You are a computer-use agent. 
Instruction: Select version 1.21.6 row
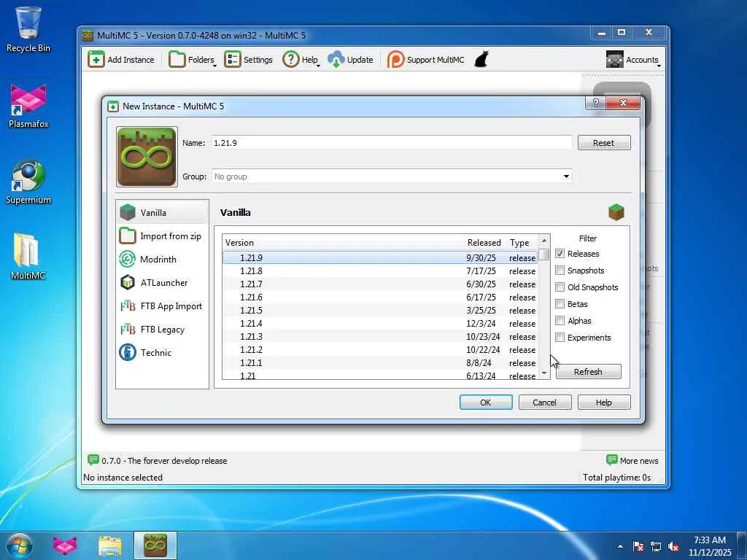pos(379,297)
